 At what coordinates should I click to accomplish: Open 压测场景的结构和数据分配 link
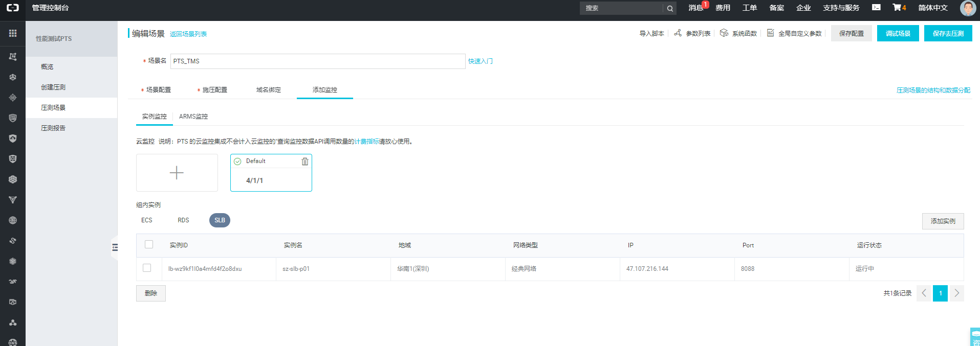pyautogui.click(x=933, y=90)
